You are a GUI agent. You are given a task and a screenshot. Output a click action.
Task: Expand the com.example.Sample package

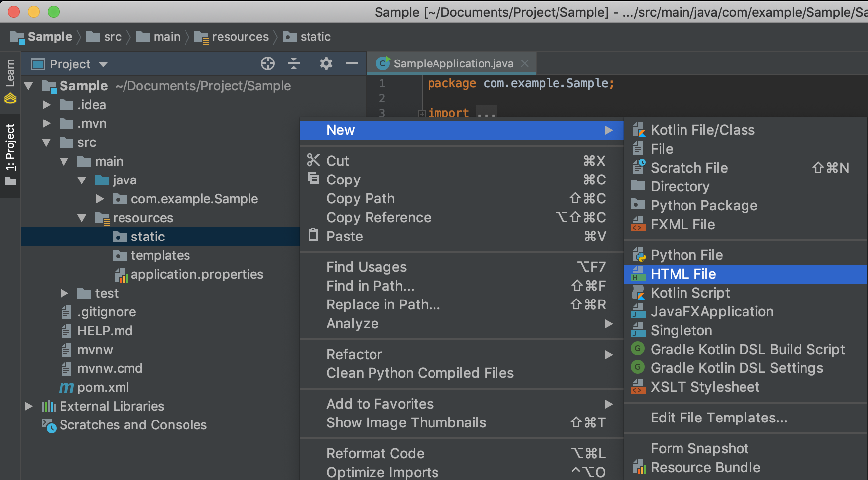point(100,199)
